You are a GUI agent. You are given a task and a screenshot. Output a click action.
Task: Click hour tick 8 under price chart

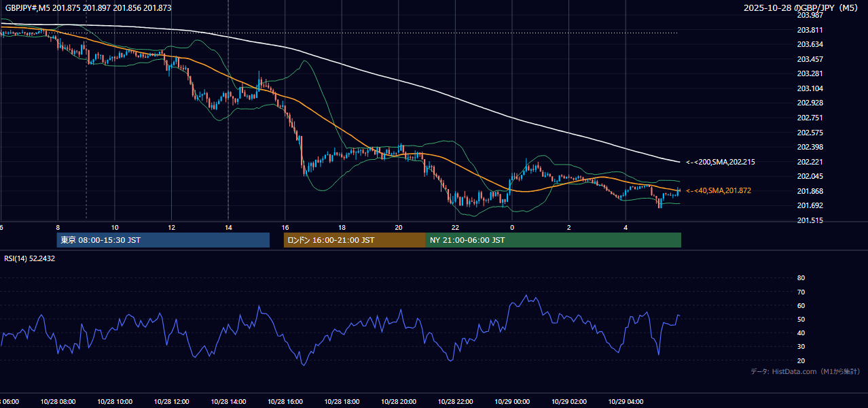tap(58, 227)
